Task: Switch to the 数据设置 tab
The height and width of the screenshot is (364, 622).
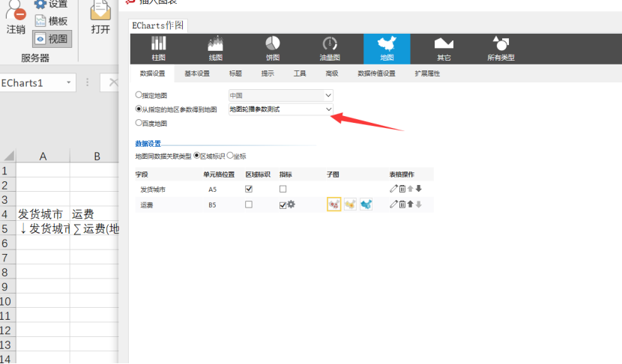Action: 152,73
